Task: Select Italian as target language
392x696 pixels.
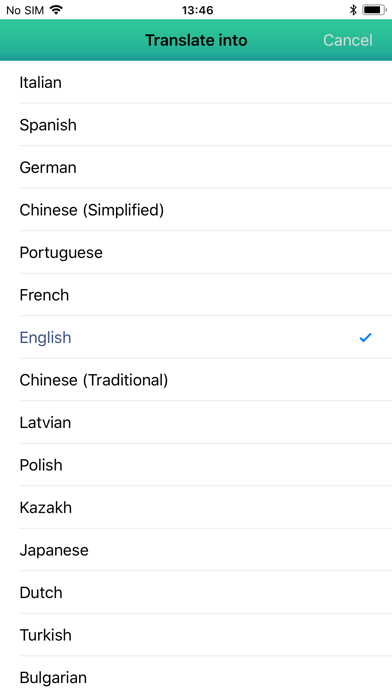Action: coord(196,83)
